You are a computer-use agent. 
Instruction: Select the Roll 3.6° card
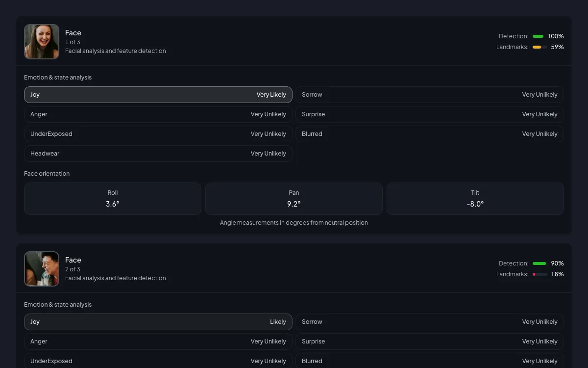113,199
